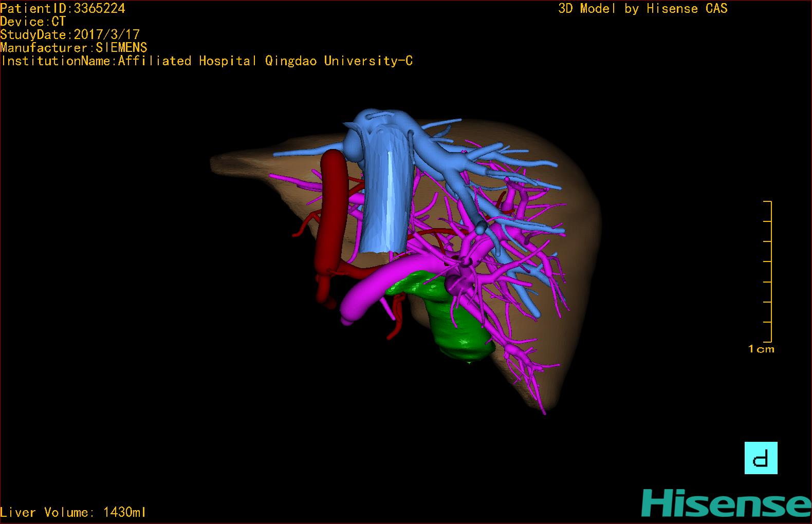Click the StudyDate:2017/3/17 text
Screen dimensions: 812x524
pyautogui.click(x=70, y=34)
